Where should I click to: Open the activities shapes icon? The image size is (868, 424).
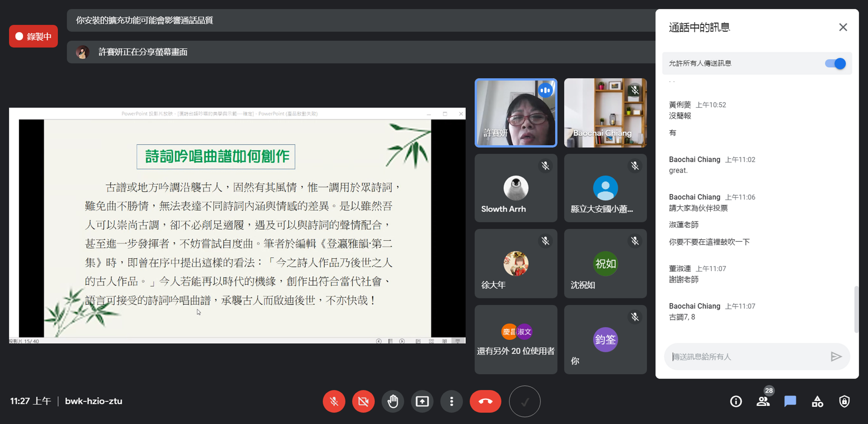tap(817, 401)
